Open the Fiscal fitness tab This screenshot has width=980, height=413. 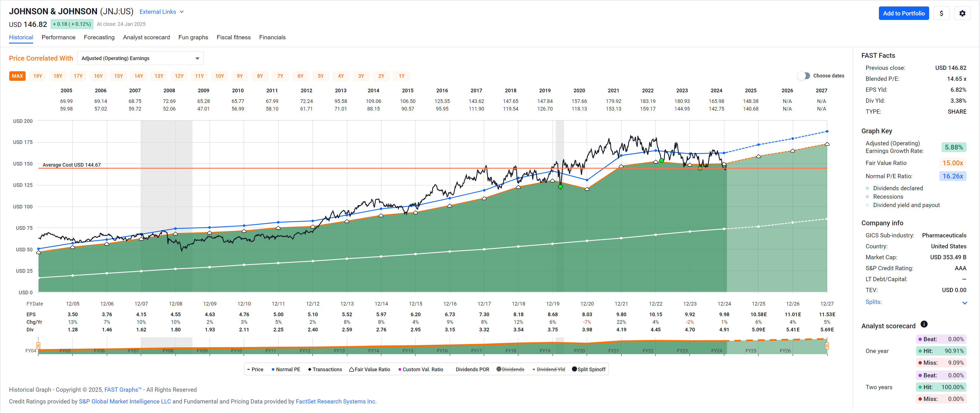click(233, 37)
